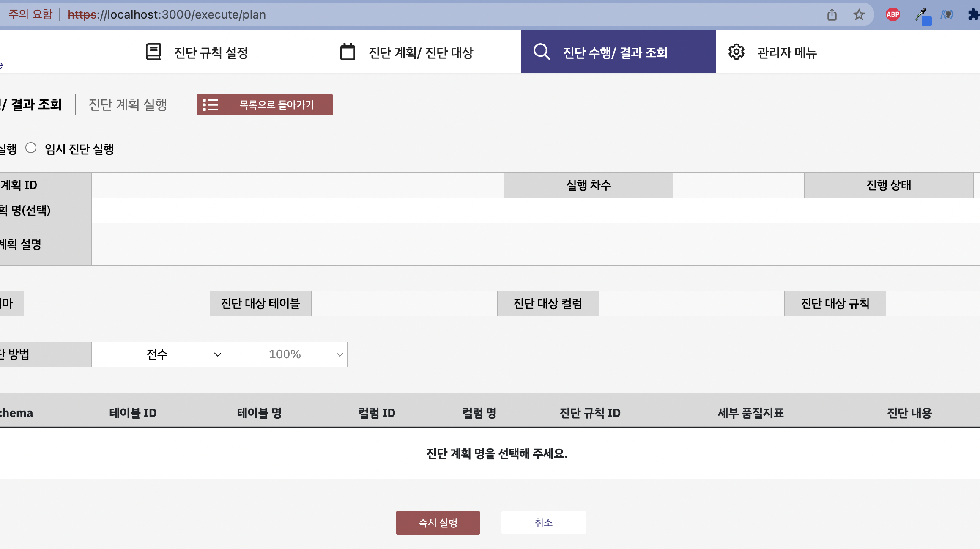The width and height of the screenshot is (980, 549).
Task: Click the 진단 대상 테이블 input field
Action: pos(404,304)
